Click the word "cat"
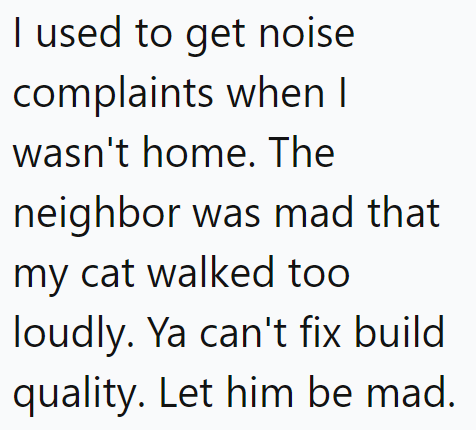The image size is (476, 430). point(107,274)
